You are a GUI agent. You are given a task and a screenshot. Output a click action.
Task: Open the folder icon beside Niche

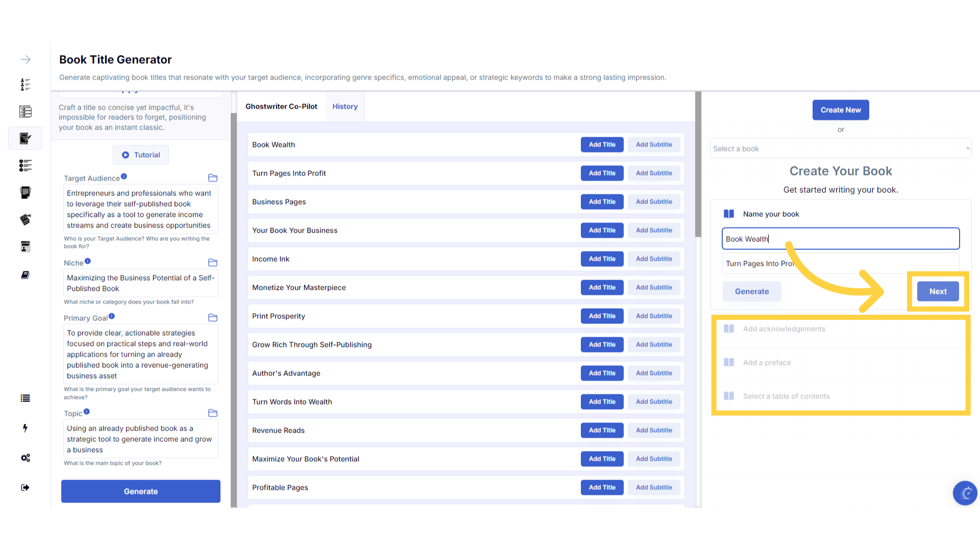(213, 263)
